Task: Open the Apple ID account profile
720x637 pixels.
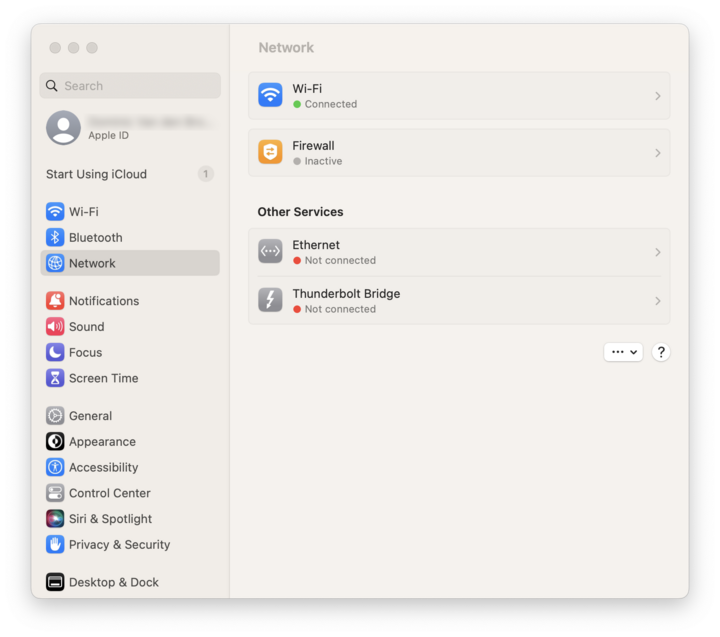Action: tap(129, 128)
